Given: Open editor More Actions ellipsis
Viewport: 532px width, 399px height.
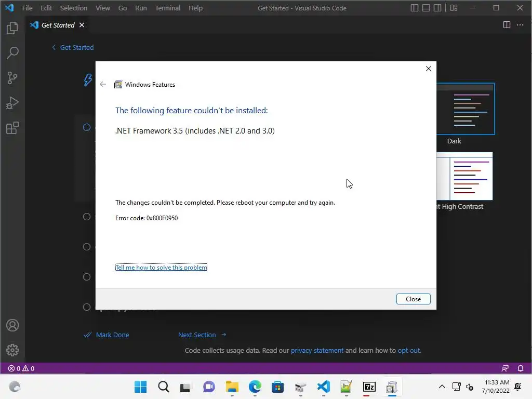Looking at the screenshot, I should click(x=520, y=25).
